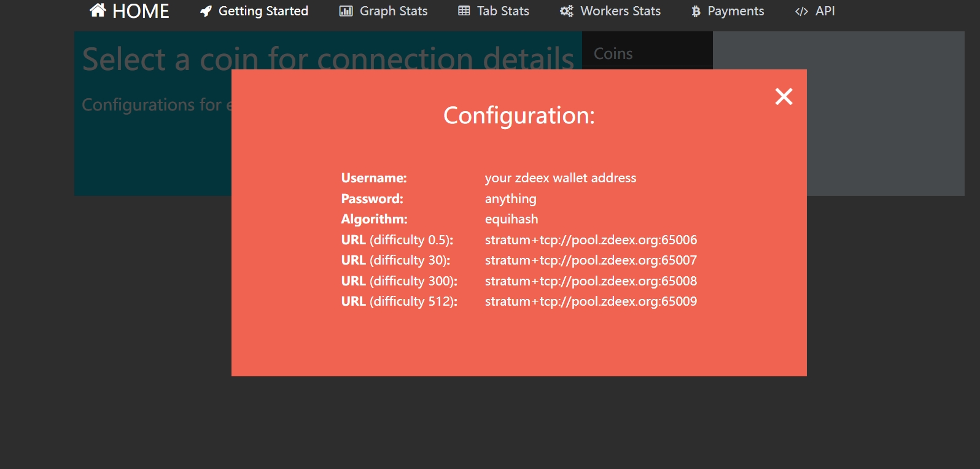Open the Workers Stats page
Screen dimensions: 980x469
610,11
